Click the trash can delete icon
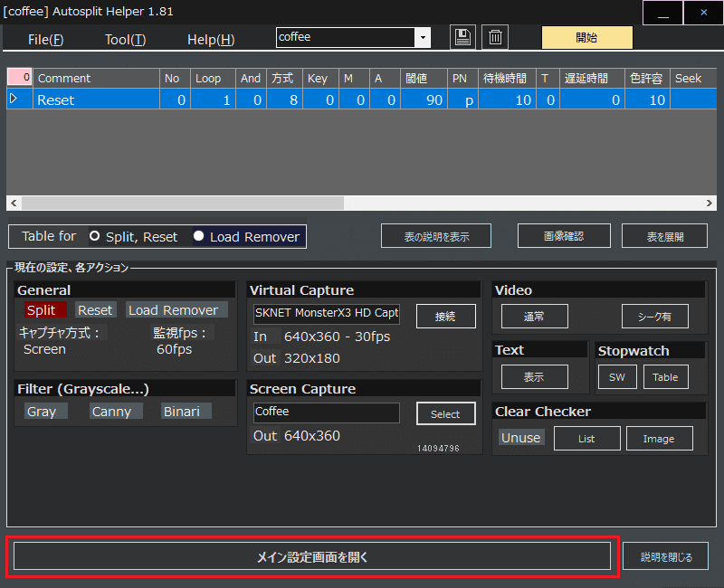The width and height of the screenshot is (724, 588). [x=495, y=37]
